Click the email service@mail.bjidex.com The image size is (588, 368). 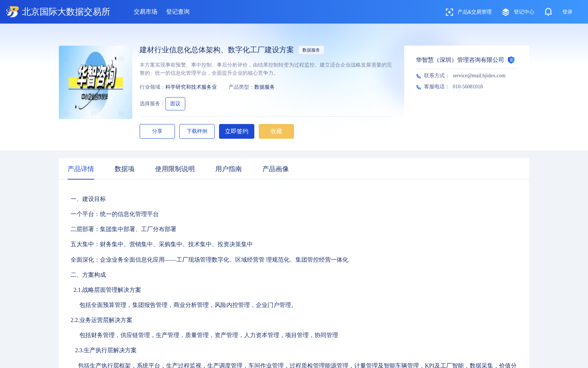click(479, 75)
